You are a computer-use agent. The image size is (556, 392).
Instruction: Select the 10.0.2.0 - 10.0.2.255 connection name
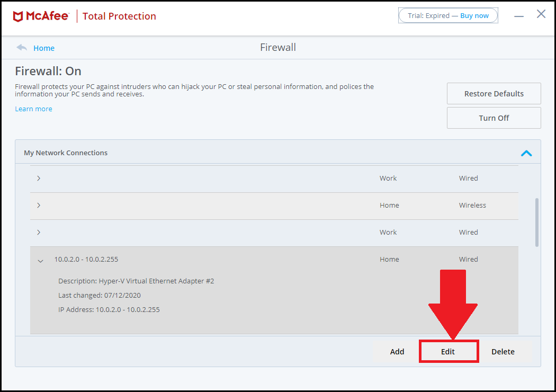86,260
